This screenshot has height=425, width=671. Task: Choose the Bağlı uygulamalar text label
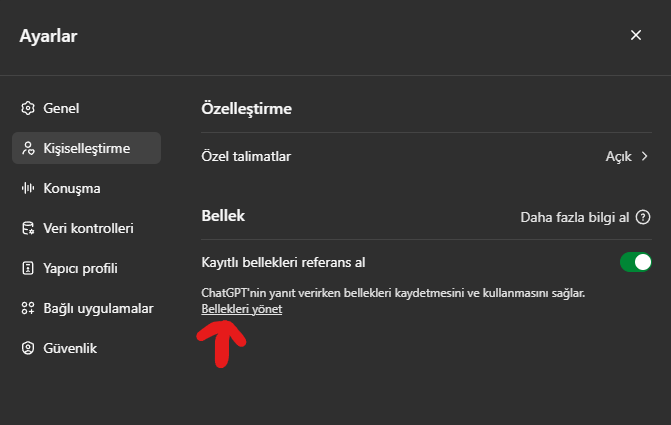coord(98,308)
